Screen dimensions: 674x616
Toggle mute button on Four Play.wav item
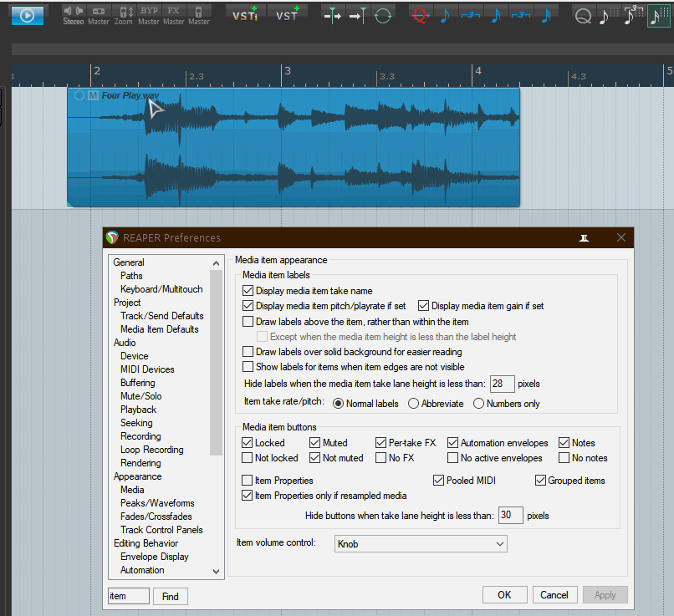pos(93,95)
